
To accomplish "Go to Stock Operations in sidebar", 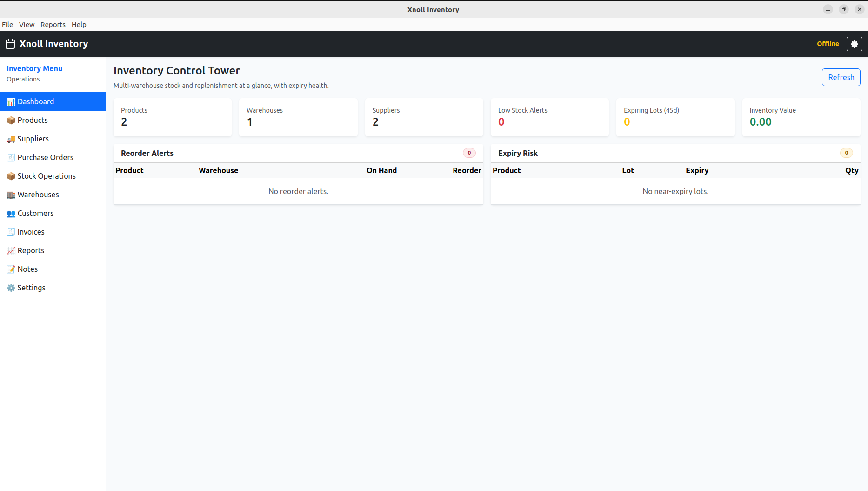I will pos(47,176).
